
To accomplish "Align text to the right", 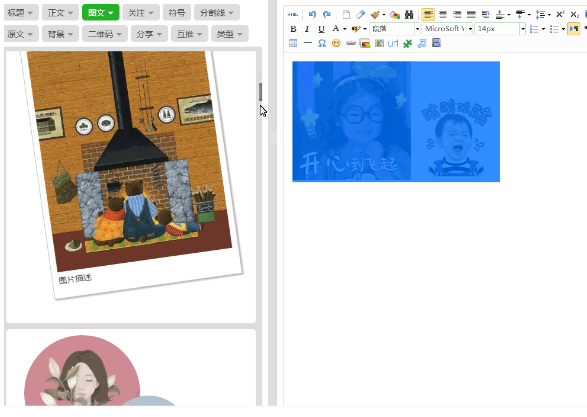I will pyautogui.click(x=457, y=15).
